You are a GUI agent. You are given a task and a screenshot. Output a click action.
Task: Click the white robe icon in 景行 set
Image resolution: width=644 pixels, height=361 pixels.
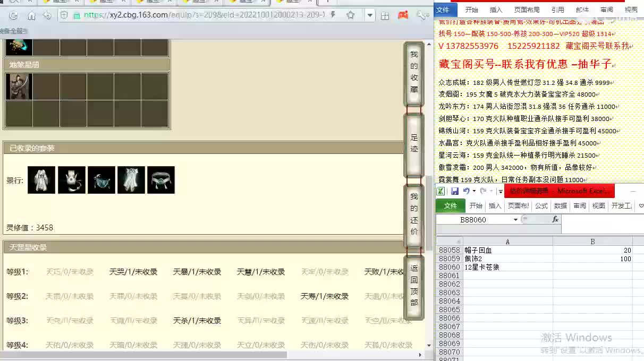(41, 180)
